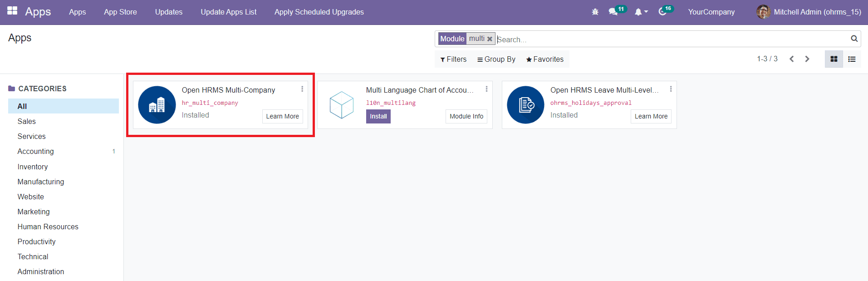Select Update Apps List menu
The image size is (868, 281).
click(x=229, y=12)
